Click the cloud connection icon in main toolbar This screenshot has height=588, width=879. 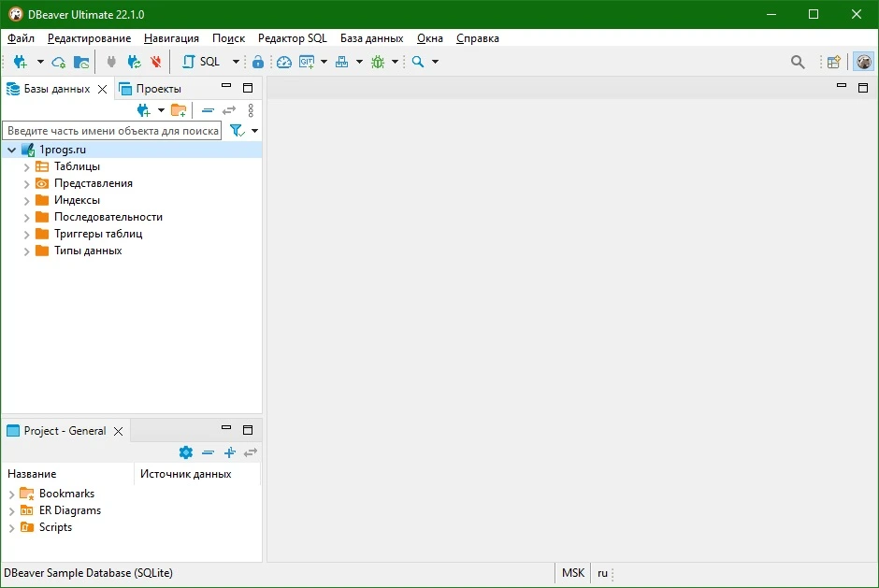(58, 62)
